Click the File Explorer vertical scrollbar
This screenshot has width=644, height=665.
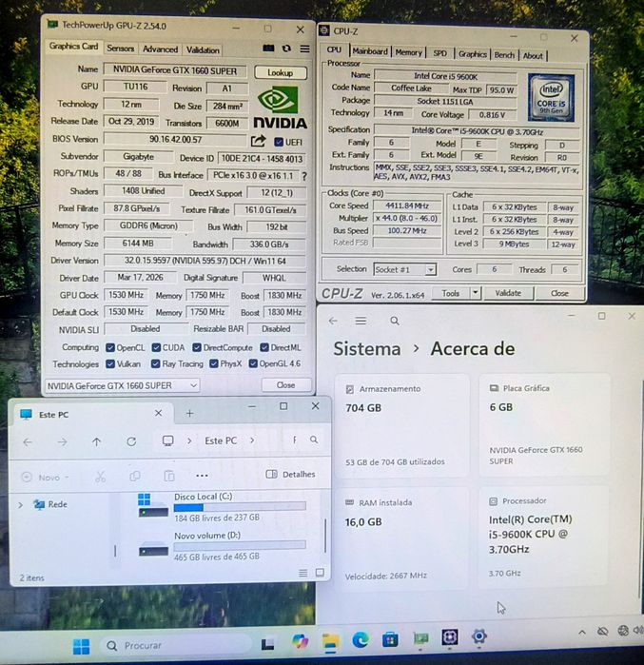325,536
